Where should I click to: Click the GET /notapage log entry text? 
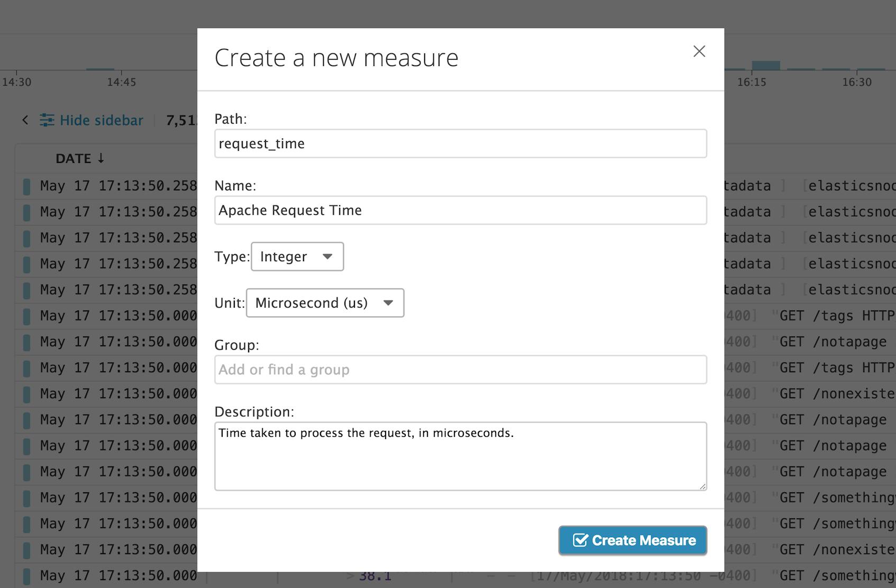(x=834, y=341)
